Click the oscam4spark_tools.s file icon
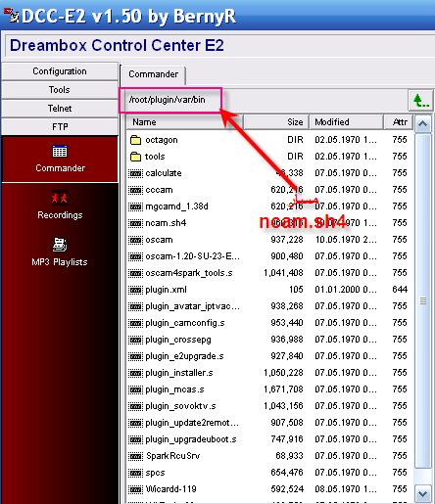This screenshot has height=504, width=435. click(135, 273)
